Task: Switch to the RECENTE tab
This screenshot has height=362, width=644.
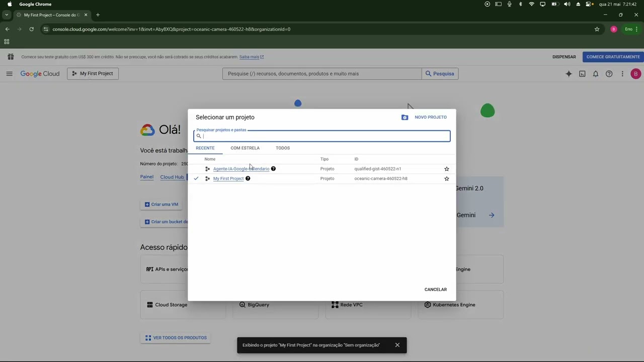Action: coord(205,148)
